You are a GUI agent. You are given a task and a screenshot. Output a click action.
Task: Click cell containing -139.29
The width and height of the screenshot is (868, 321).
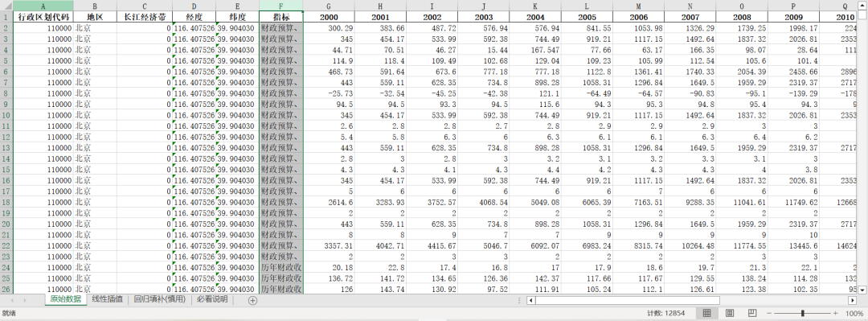click(x=793, y=93)
